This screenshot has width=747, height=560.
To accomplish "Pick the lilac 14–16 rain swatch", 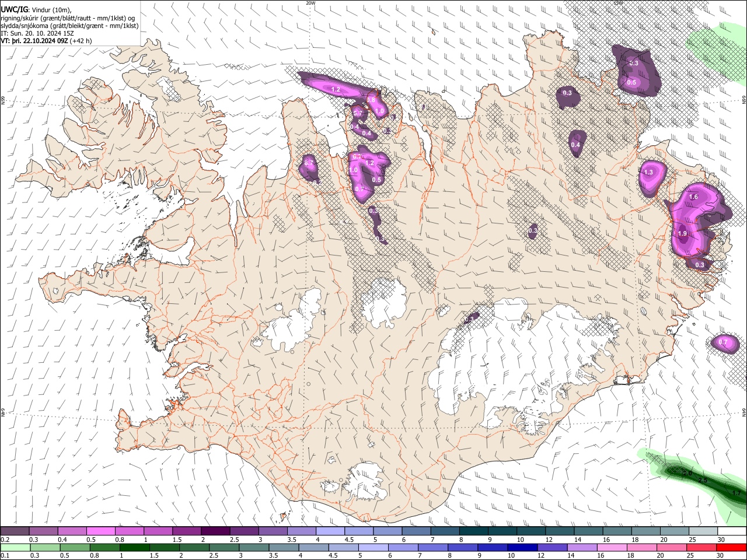I will [x=582, y=547].
